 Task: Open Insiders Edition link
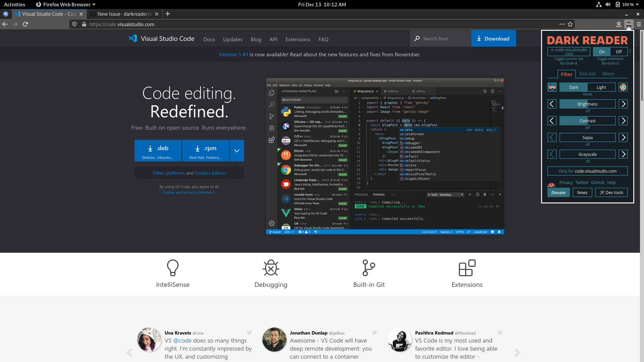(210, 173)
